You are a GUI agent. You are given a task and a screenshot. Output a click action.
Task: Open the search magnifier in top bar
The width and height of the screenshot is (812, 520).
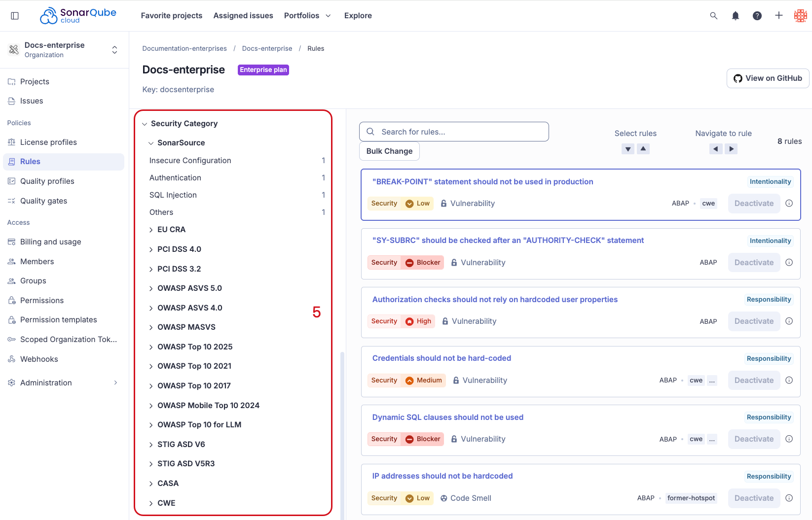(713, 16)
